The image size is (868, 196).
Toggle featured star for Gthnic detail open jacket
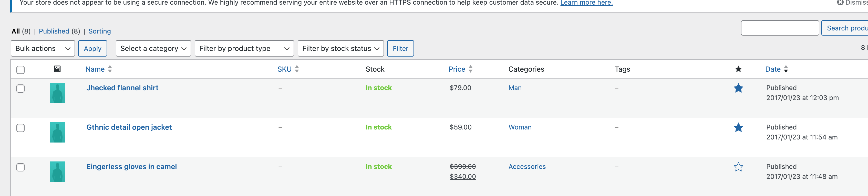(x=738, y=128)
